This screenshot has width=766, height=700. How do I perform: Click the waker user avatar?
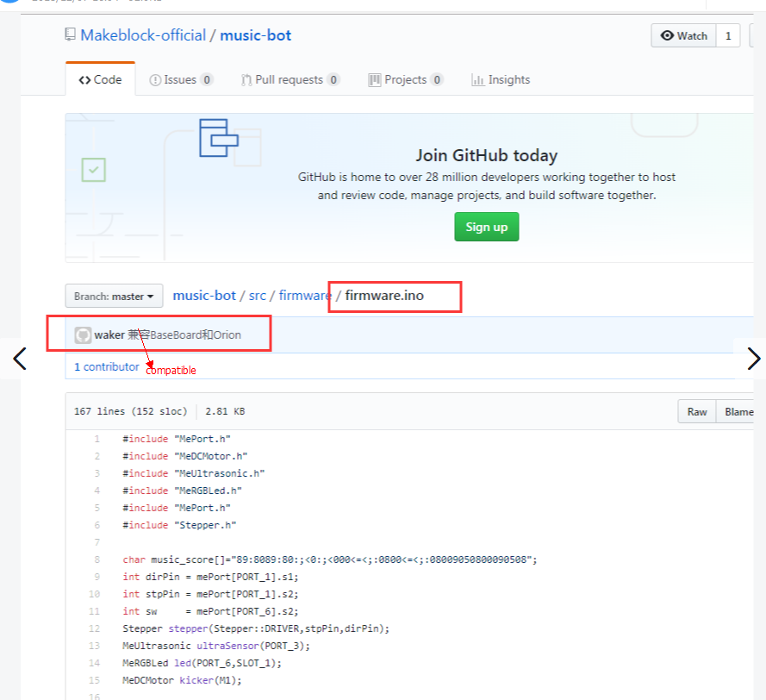83,334
